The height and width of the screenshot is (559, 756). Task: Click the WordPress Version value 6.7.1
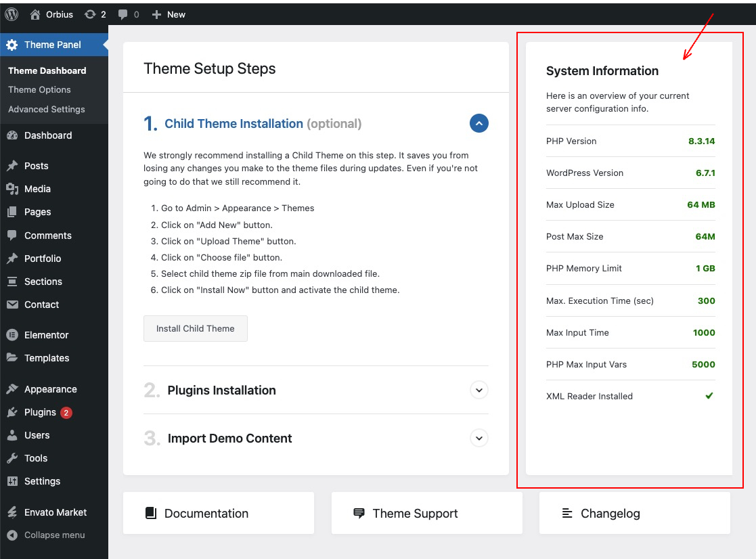(x=705, y=173)
